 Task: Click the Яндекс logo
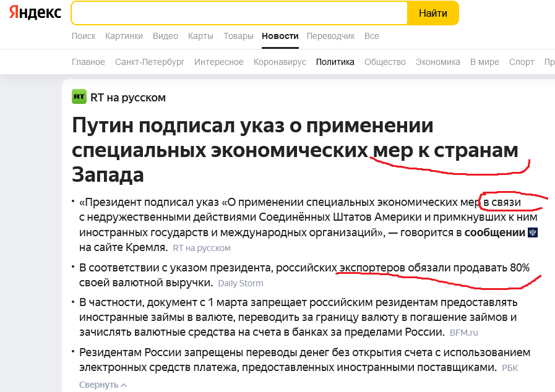point(35,14)
